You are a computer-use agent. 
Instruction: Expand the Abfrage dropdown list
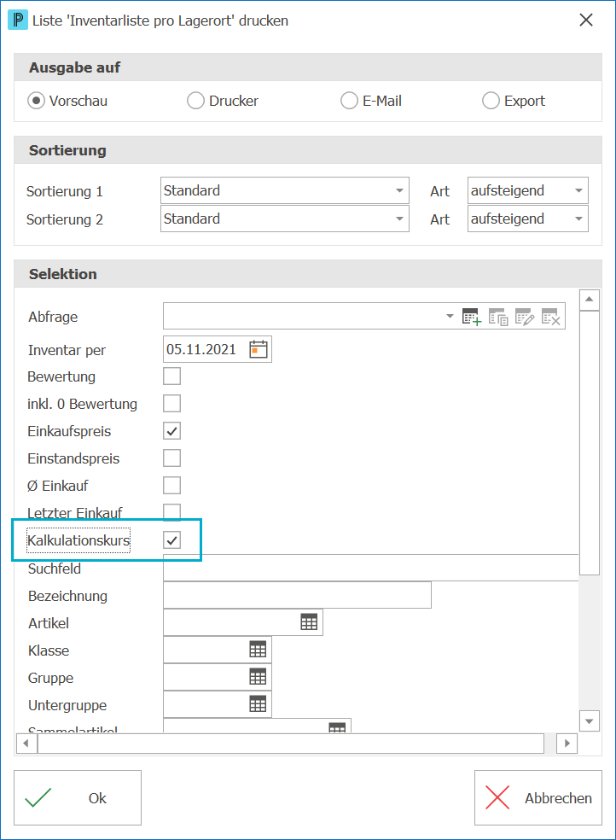(450, 316)
